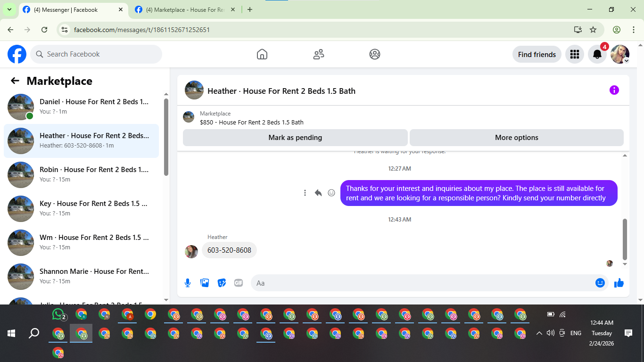Click the chat messages scrollbar

(x=625, y=239)
